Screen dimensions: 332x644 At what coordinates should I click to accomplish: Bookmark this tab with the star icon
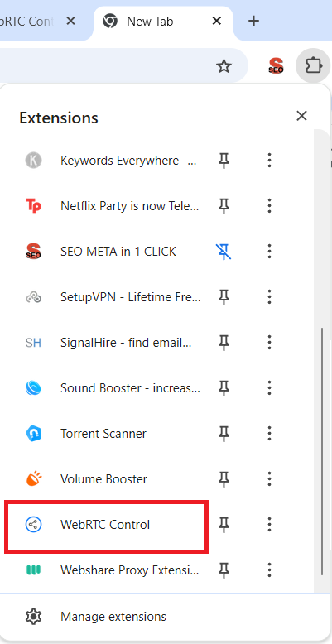224,65
